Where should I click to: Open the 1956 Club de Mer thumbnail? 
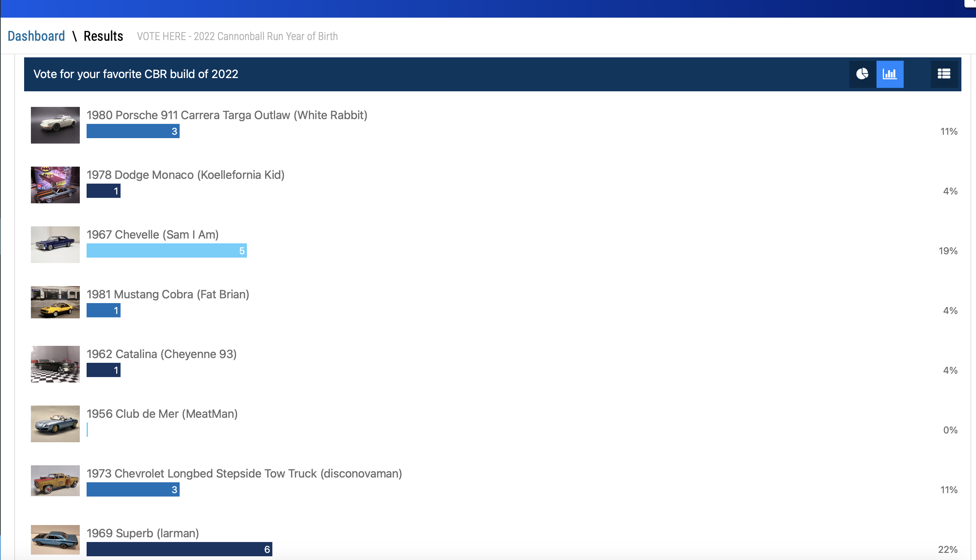click(55, 424)
